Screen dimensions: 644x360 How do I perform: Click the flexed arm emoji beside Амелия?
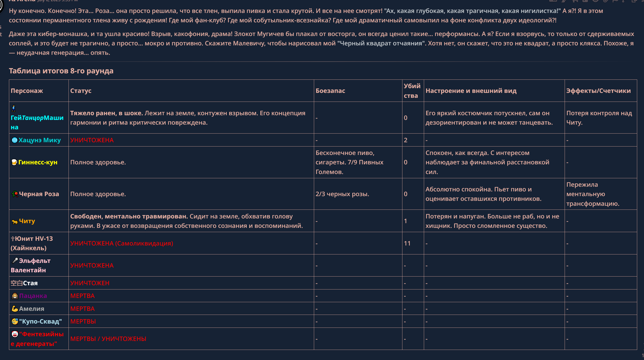point(15,309)
